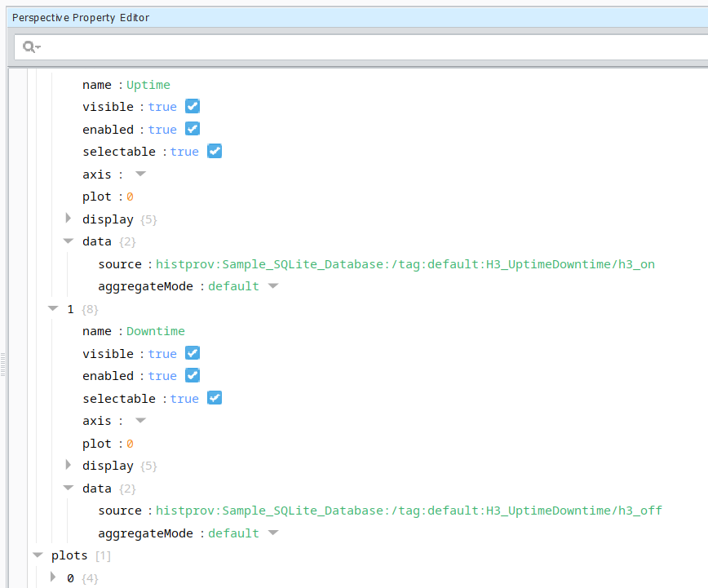Open the search options magnifier icon

tap(31, 46)
